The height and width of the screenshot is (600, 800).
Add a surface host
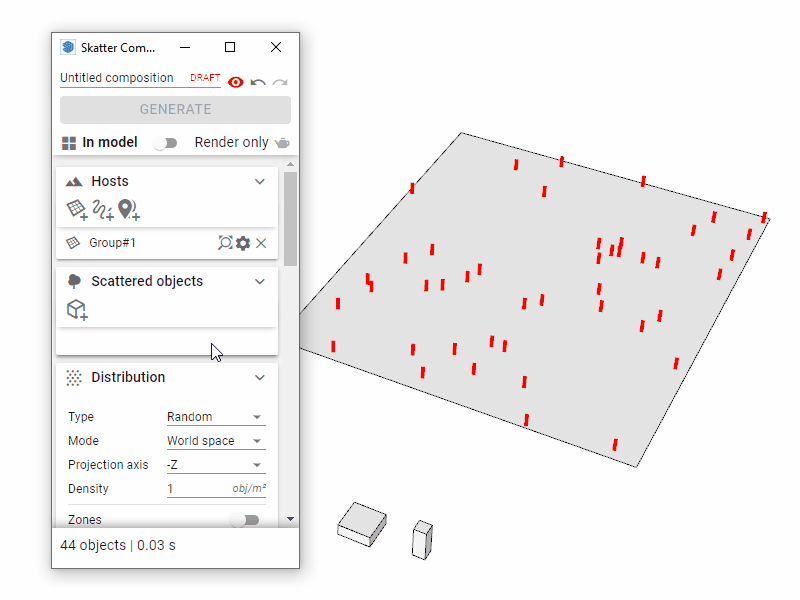77,209
